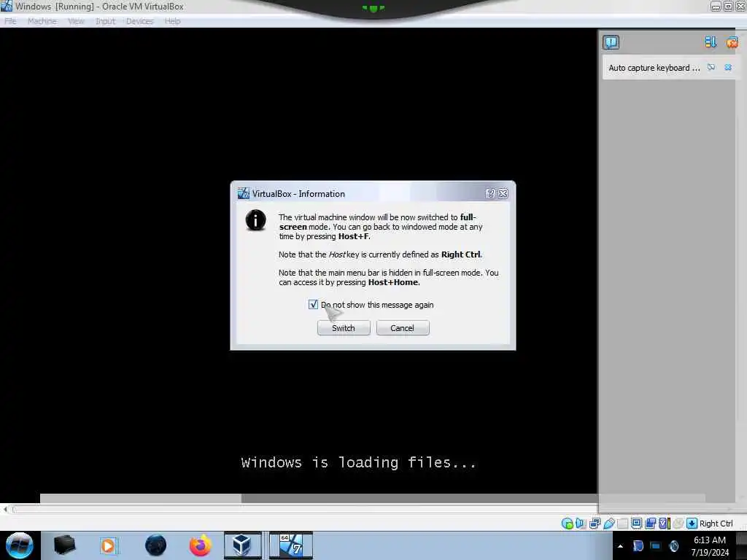Screen dimensions: 747x560
Task: Click the Switch button in the dialog
Action: [344, 328]
